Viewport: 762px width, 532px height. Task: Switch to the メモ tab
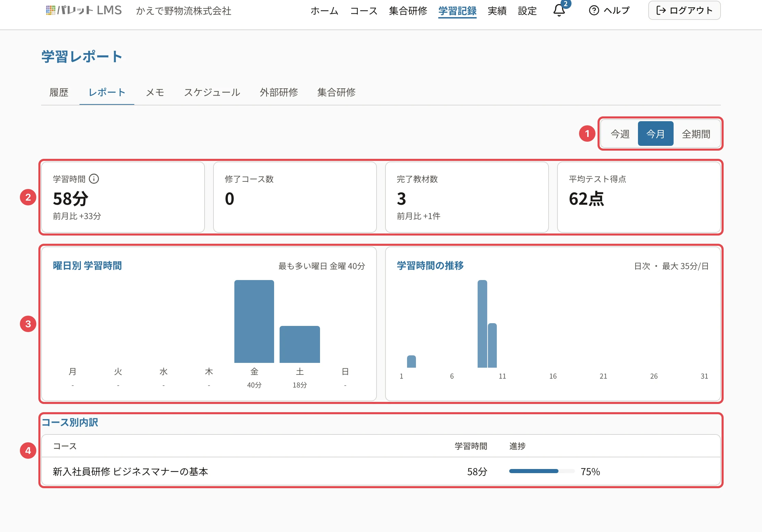[155, 92]
